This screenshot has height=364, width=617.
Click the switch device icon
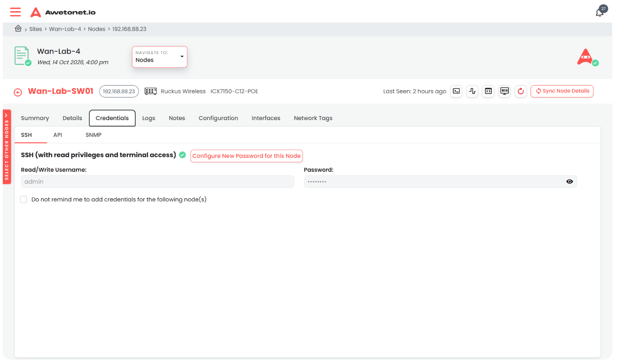tap(150, 91)
